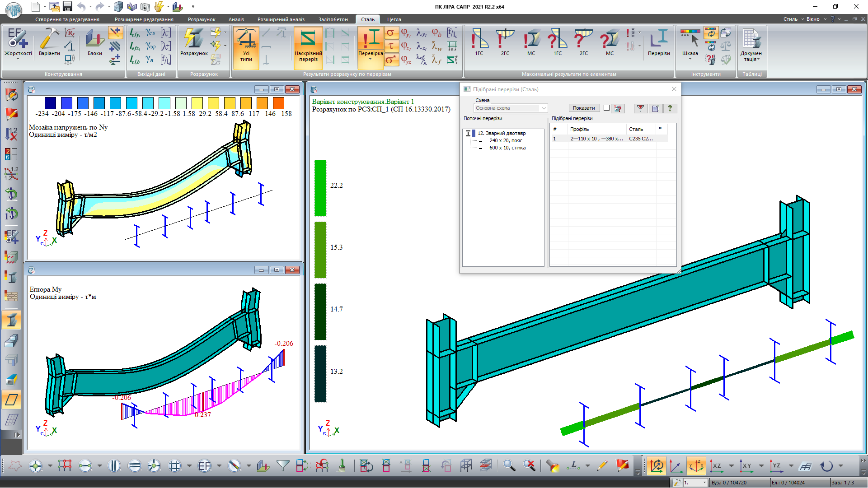Click the dark blue -234 color swatch
This screenshot has height=488, width=868.
pyautogui.click(x=51, y=103)
